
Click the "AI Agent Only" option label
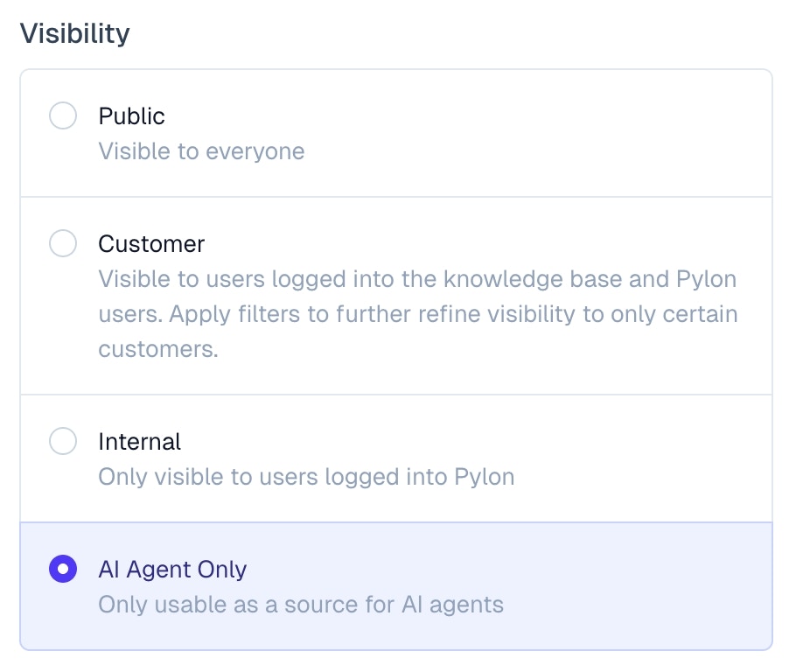coord(172,570)
